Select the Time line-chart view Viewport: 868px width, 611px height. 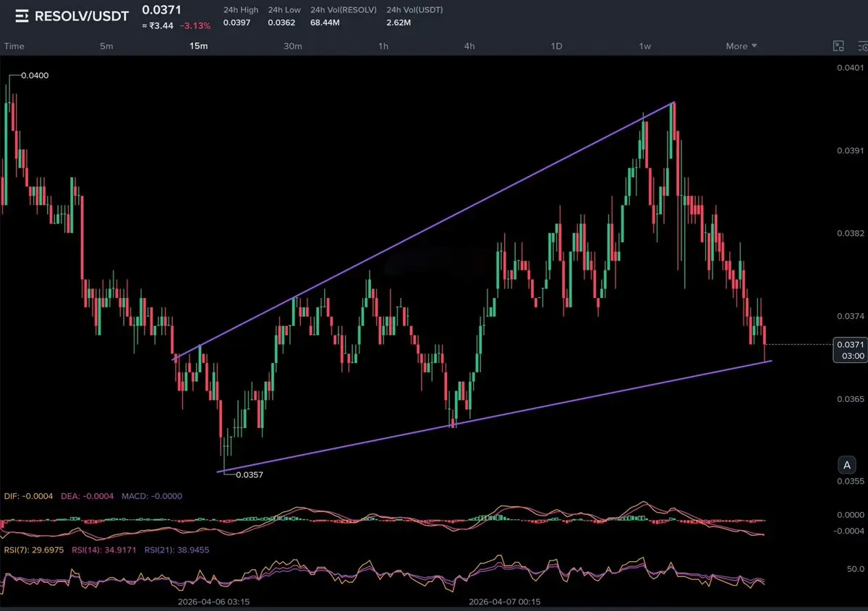pyautogui.click(x=14, y=46)
